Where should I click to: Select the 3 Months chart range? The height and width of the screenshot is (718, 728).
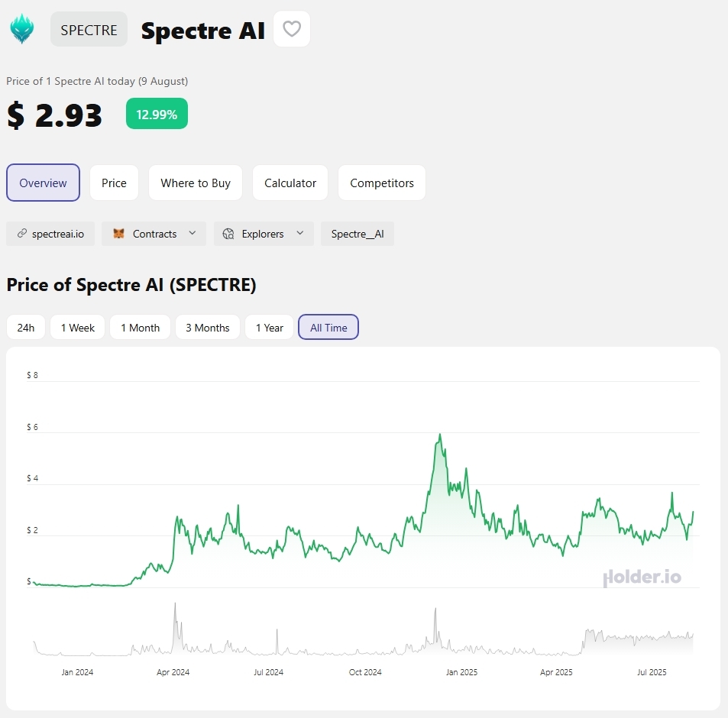point(208,327)
